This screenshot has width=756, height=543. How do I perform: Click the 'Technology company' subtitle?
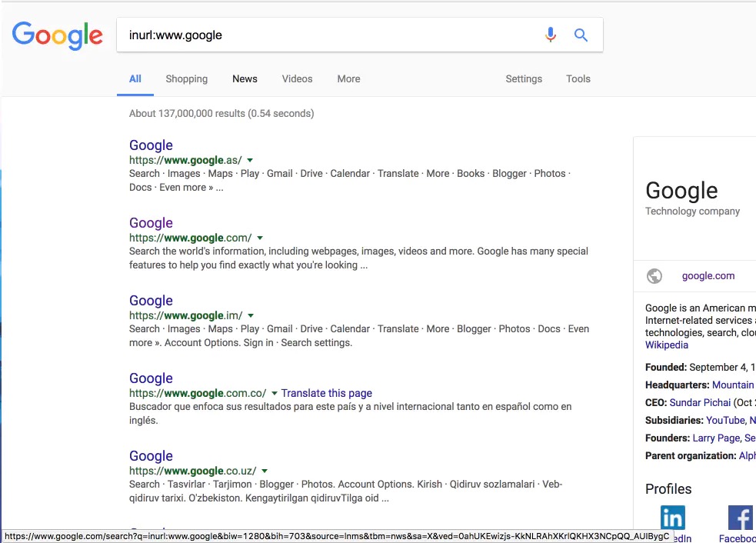692,212
